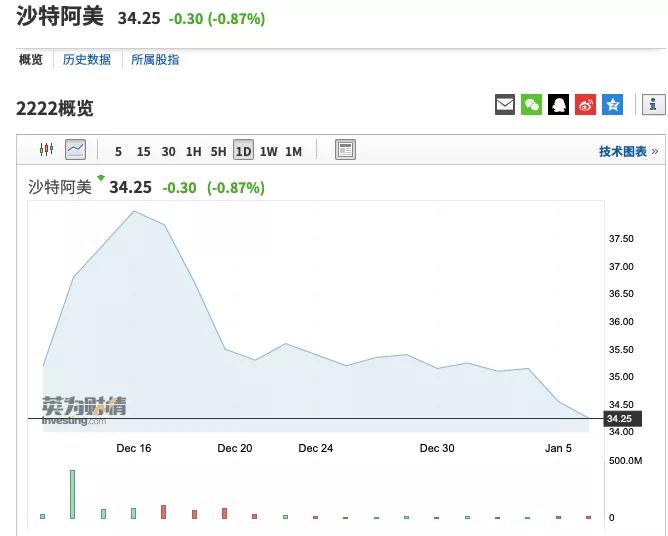Image resolution: width=668 pixels, height=536 pixels.
Task: Set chart interval to 1H
Action: click(193, 152)
